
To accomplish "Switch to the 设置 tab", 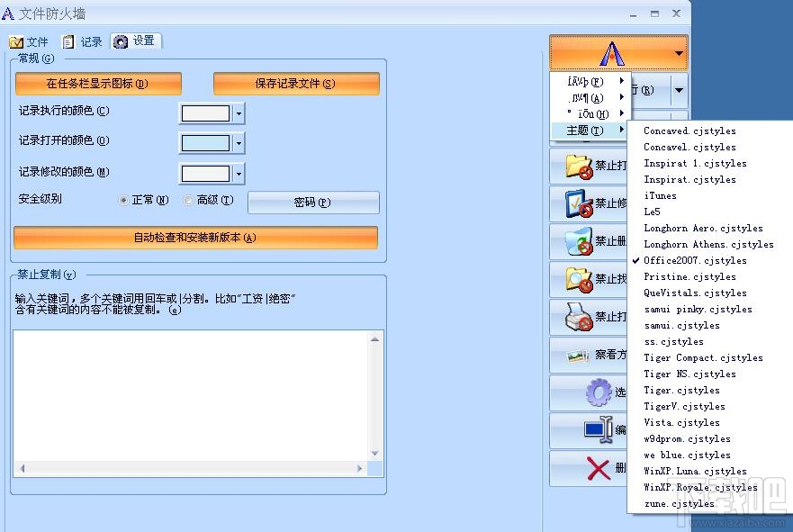I will coord(136,41).
